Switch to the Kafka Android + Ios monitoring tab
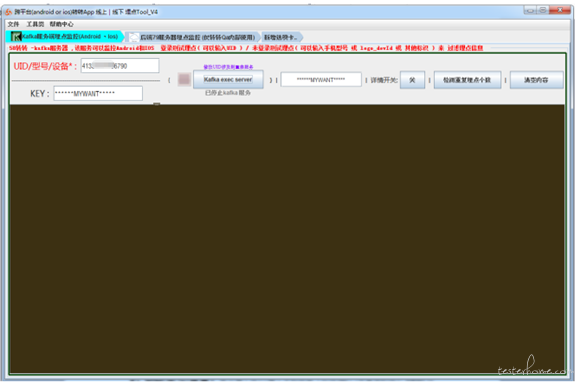This screenshot has width=575, height=383. (x=65, y=37)
